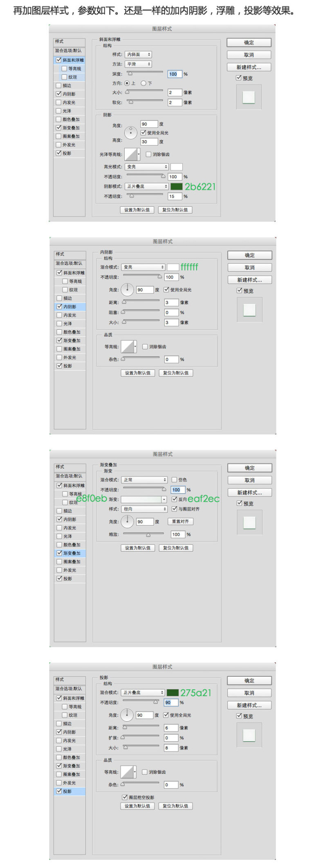Click the 渐变 gradient preview bar

(141, 499)
